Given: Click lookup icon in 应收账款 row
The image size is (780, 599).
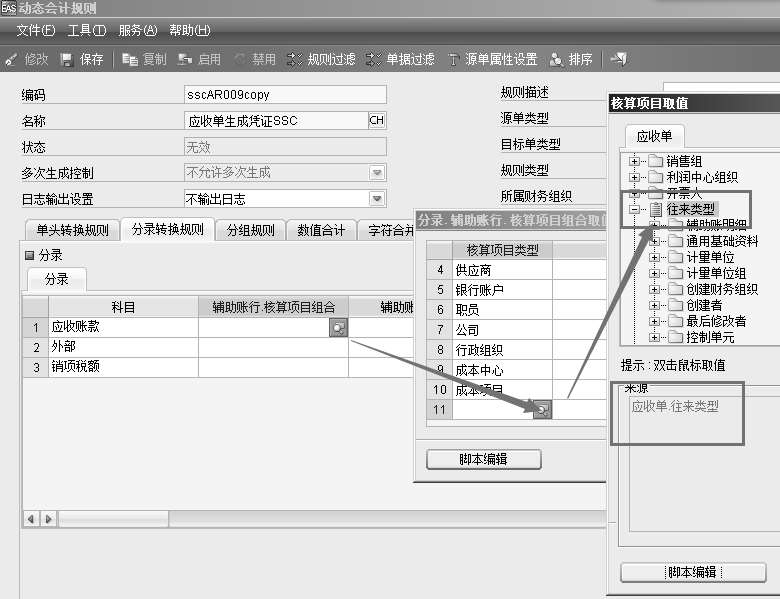Looking at the screenshot, I should pyautogui.click(x=338, y=328).
